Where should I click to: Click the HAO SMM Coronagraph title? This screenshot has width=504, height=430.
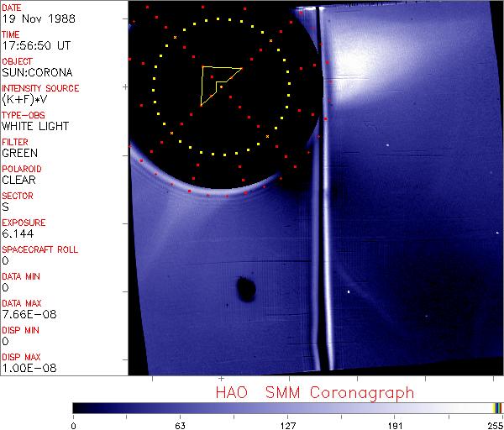[x=314, y=392]
